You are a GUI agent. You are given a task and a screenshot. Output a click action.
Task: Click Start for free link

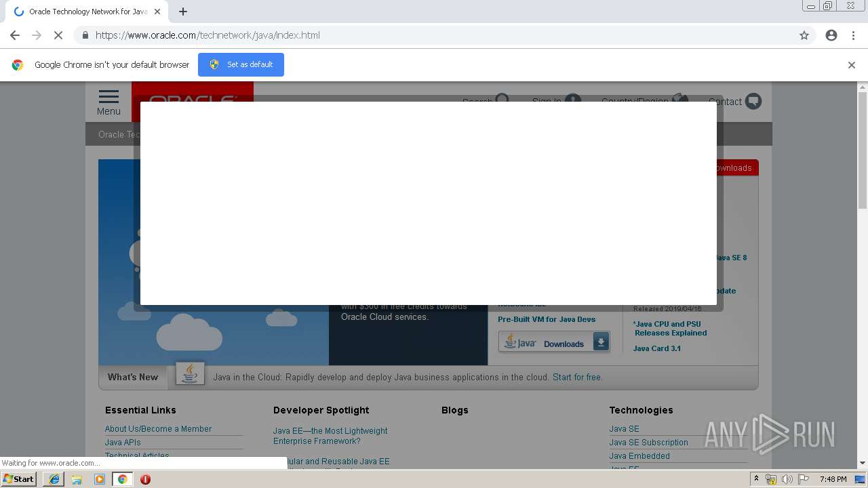(577, 378)
